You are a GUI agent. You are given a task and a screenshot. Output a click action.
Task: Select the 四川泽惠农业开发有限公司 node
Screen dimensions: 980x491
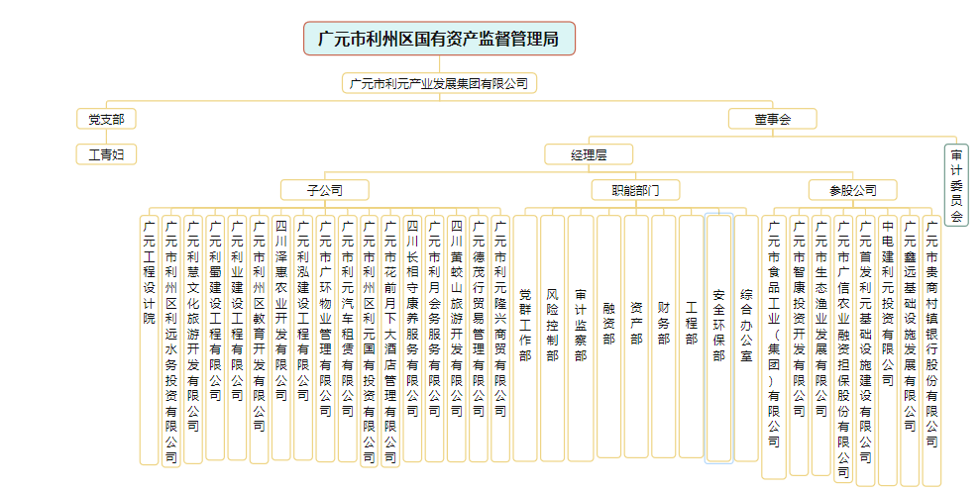(280, 337)
